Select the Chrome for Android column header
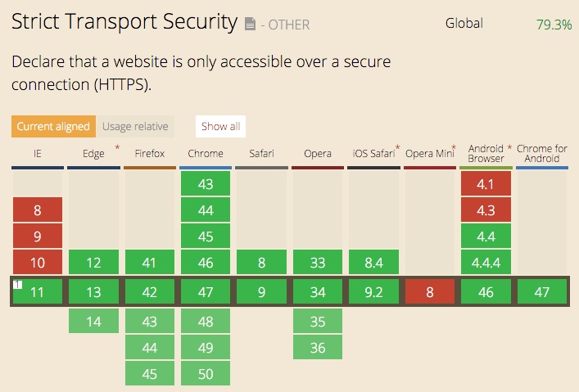This screenshot has height=392, width=579. pos(542,154)
